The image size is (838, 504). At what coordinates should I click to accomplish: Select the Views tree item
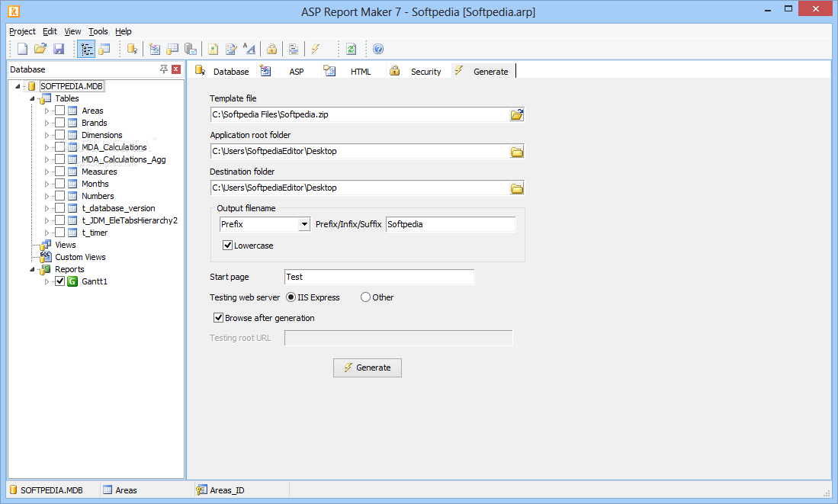pyautogui.click(x=66, y=245)
